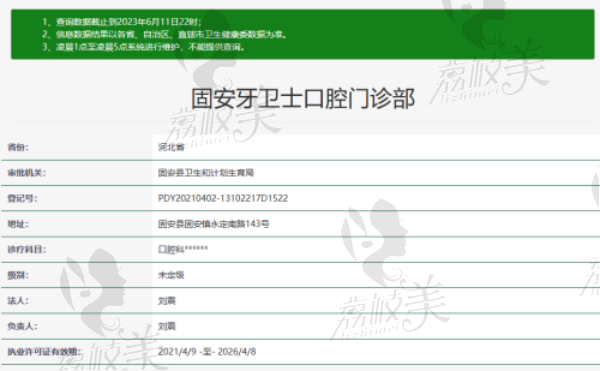This screenshot has width=600, height=371.
Task: Select the level value 未定级
Action: tap(171, 275)
